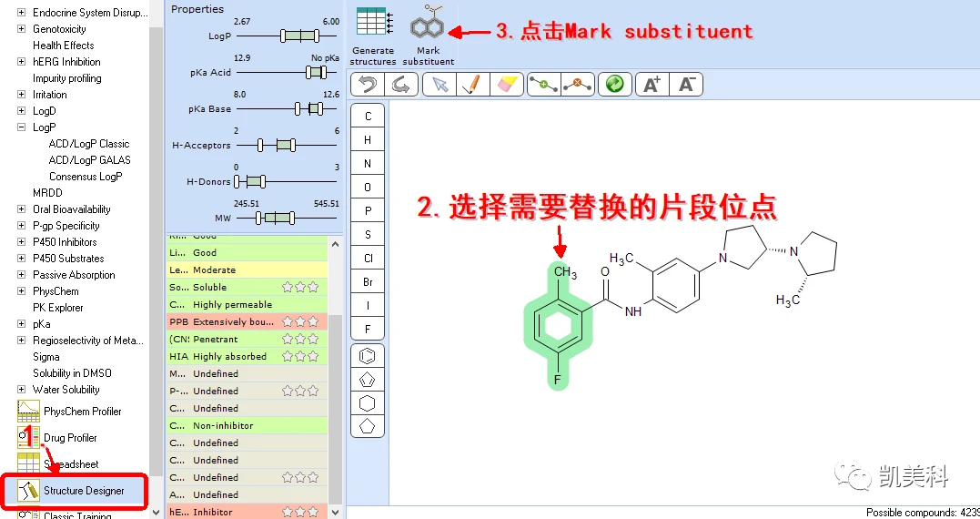Expand the Genotoxicity tree node

[x=21, y=29]
